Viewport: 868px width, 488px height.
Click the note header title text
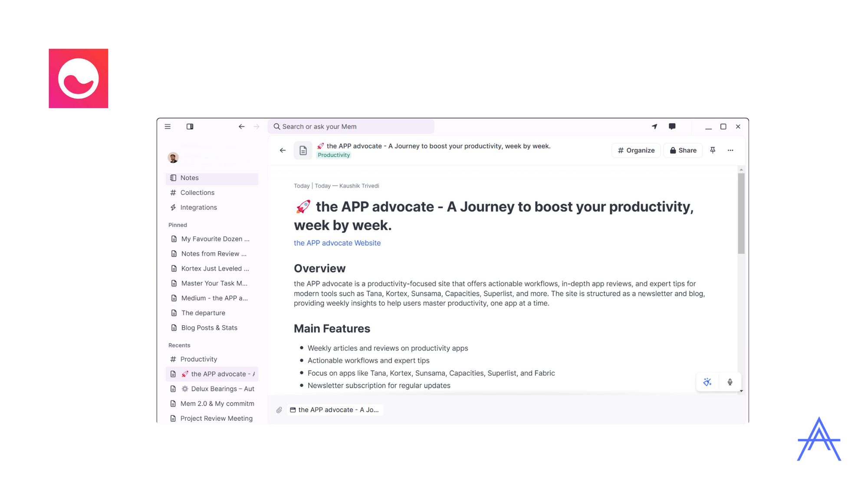[x=438, y=146]
